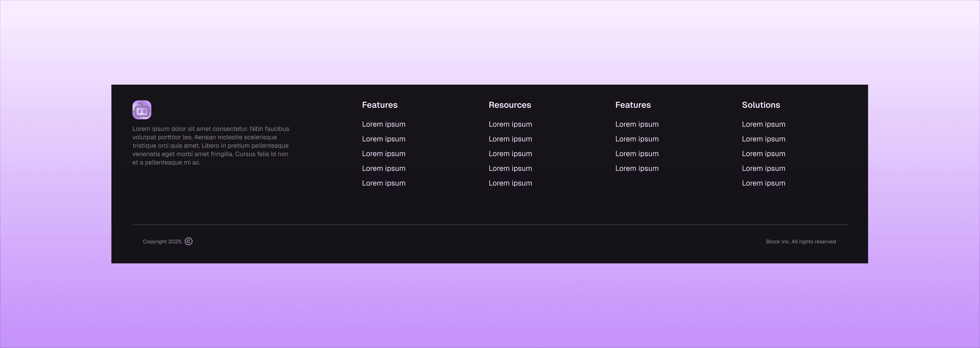This screenshot has height=348, width=980.
Task: Click the third Lorem ipsum link under second Features column
Action: coord(637,153)
